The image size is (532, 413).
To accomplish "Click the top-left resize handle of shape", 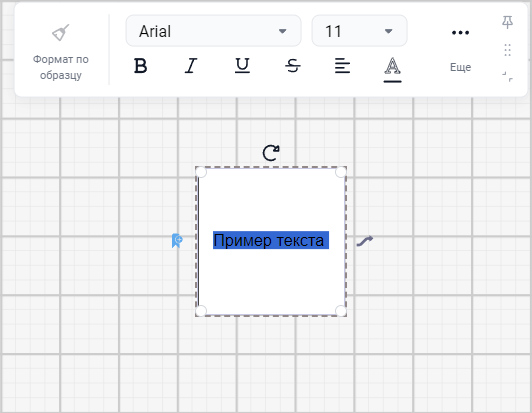I will (201, 172).
